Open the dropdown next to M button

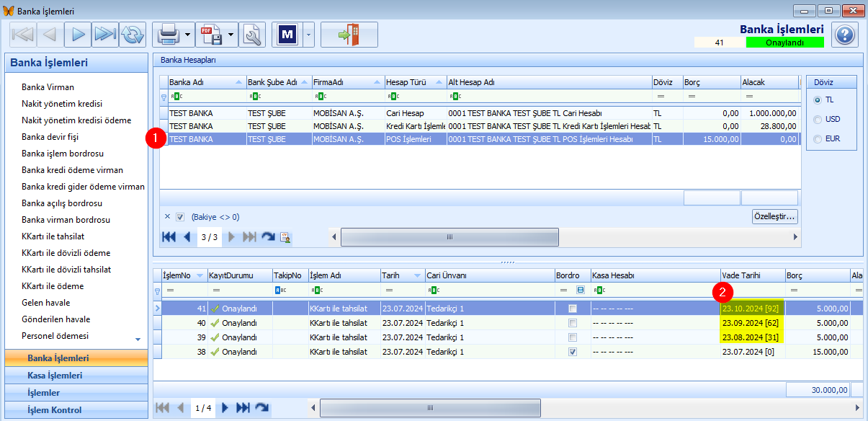309,34
